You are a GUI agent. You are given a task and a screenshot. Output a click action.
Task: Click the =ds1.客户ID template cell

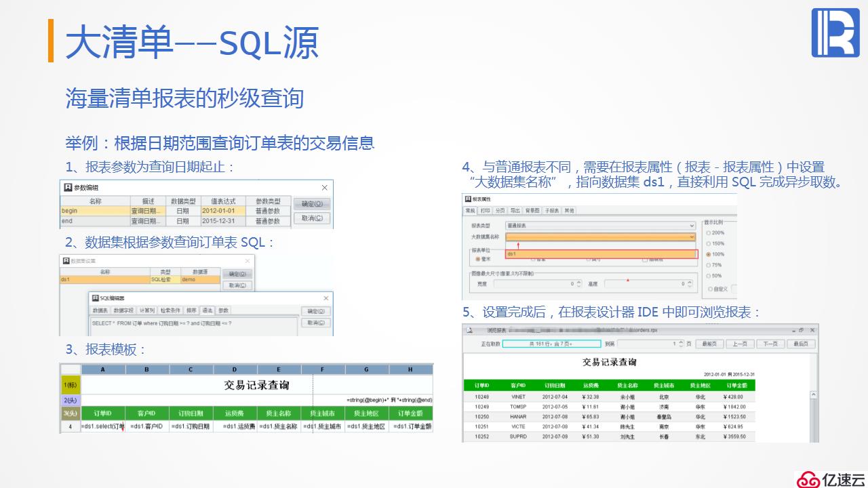tap(147, 426)
